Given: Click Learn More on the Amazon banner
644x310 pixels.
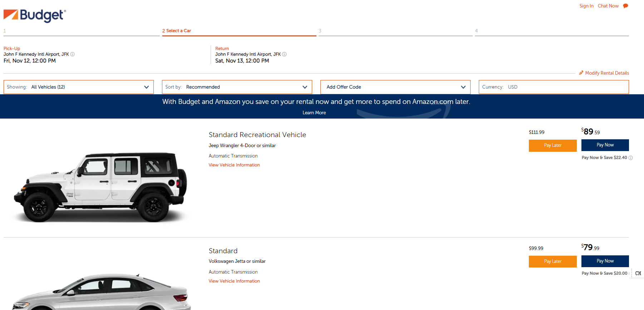Looking at the screenshot, I should pos(314,112).
